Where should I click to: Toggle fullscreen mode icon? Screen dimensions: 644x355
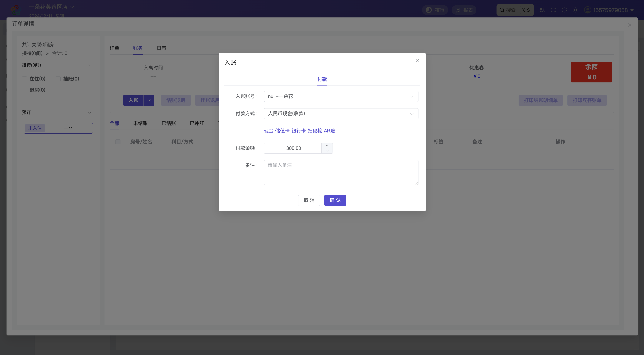[553, 10]
